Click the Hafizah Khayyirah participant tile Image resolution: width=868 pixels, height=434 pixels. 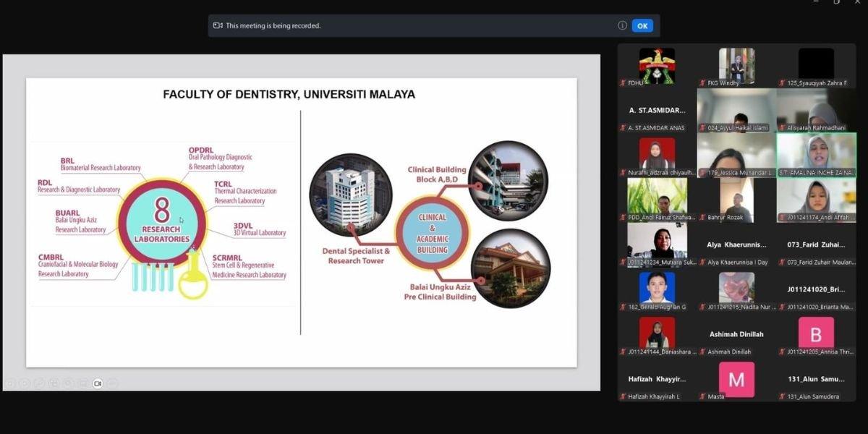tap(657, 379)
